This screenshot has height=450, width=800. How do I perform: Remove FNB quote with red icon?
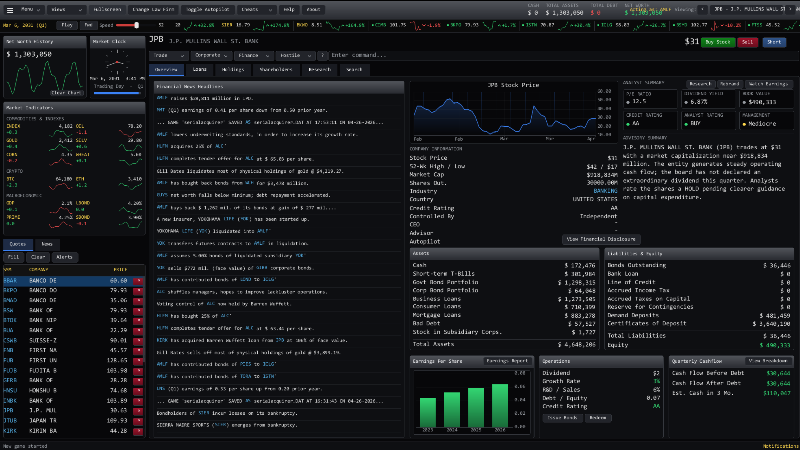(x=138, y=351)
